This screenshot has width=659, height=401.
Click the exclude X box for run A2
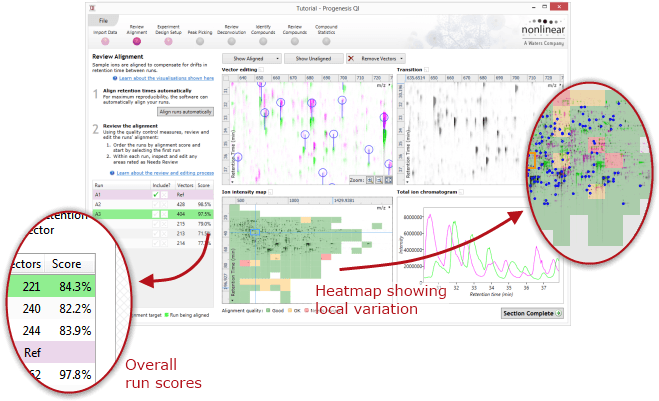pos(164,204)
